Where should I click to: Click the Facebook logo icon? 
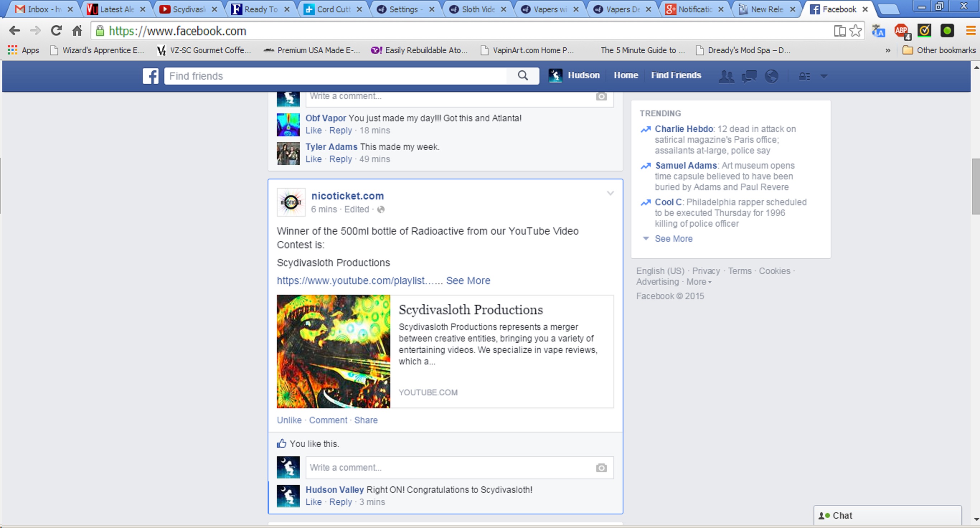[151, 76]
